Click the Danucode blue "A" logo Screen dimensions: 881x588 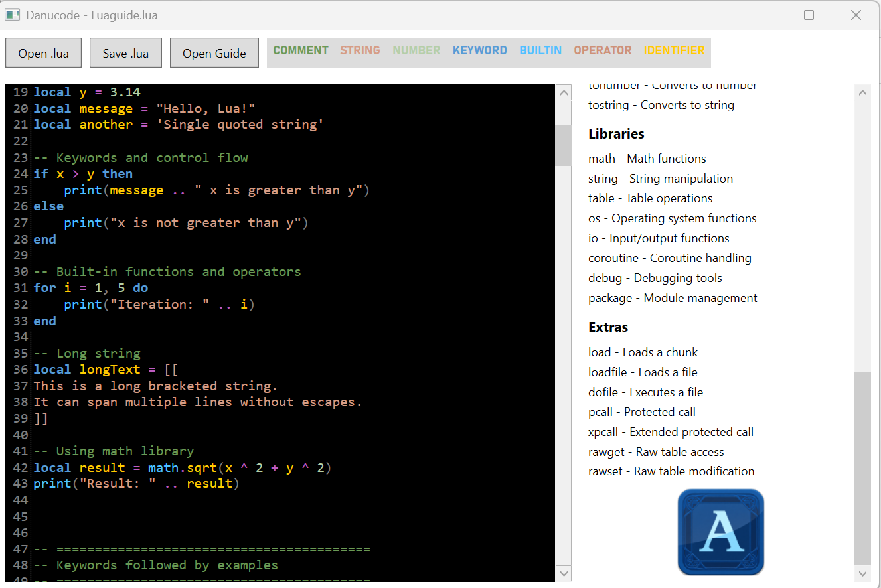[720, 532]
